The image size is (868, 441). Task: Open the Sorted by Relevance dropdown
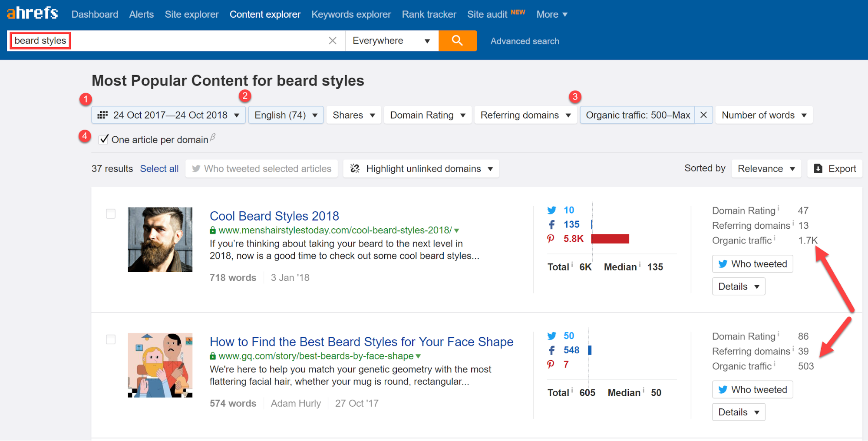tap(766, 168)
